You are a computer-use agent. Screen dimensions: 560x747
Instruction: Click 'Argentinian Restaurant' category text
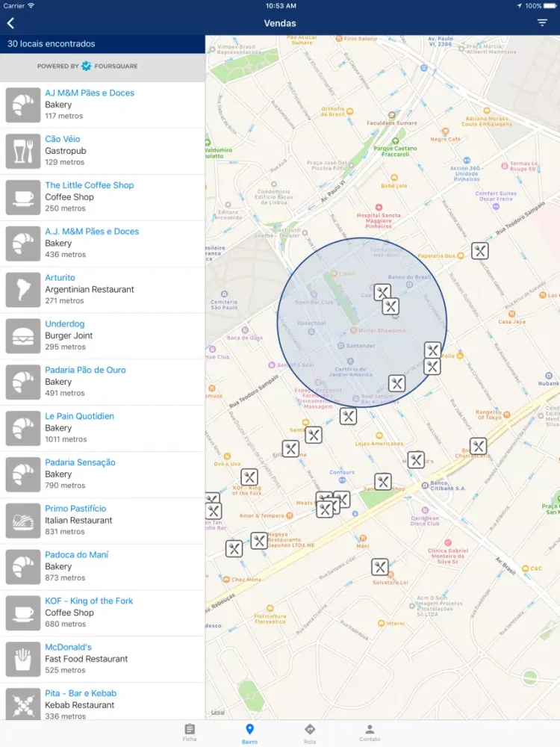(90, 290)
